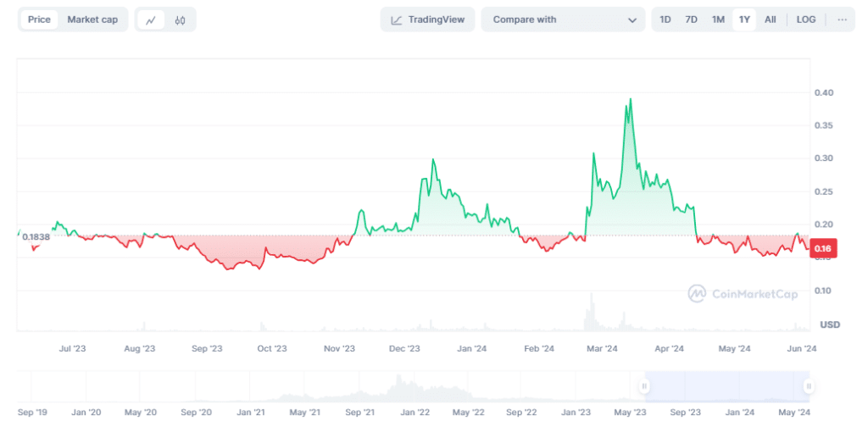Select the Price view toggle

tap(39, 19)
